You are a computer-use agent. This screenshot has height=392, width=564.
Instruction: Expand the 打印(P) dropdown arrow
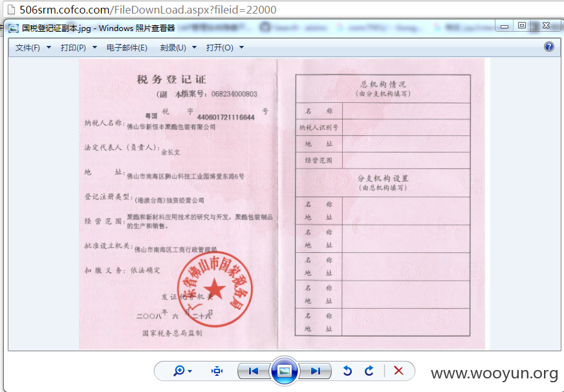coord(94,47)
